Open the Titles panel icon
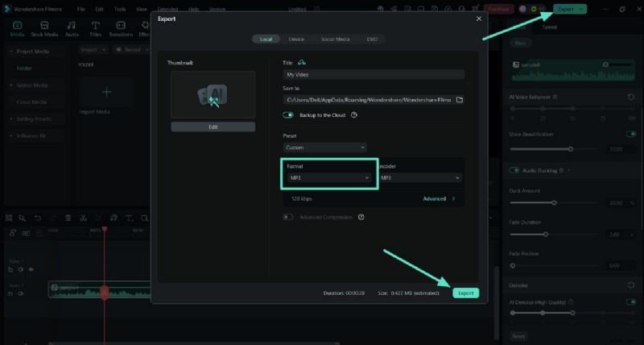Image resolution: width=644 pixels, height=345 pixels. pos(95,29)
